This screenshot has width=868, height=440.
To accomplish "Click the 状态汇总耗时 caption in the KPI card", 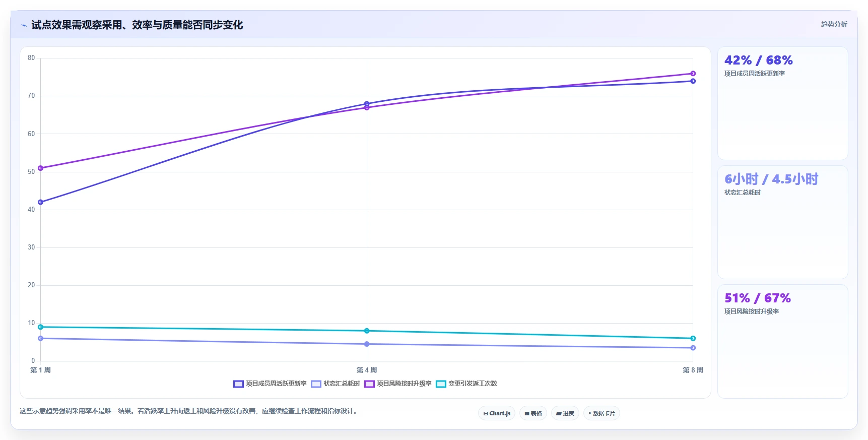I will [x=743, y=193].
